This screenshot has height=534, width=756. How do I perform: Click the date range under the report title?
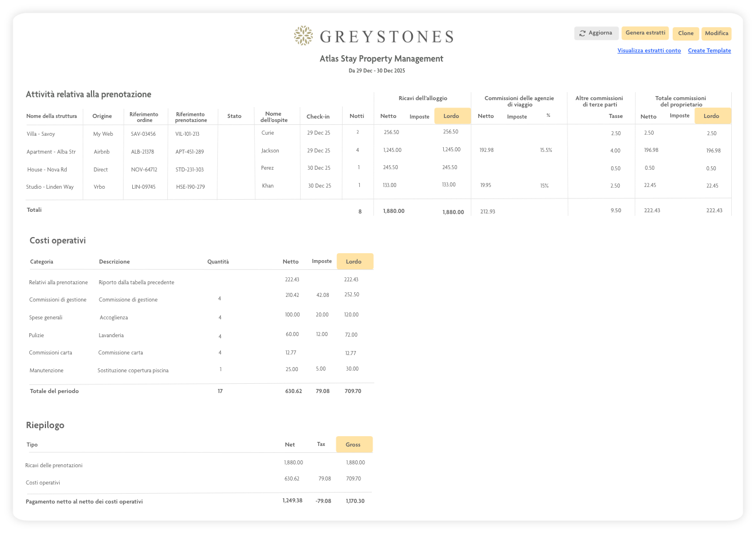(x=382, y=70)
